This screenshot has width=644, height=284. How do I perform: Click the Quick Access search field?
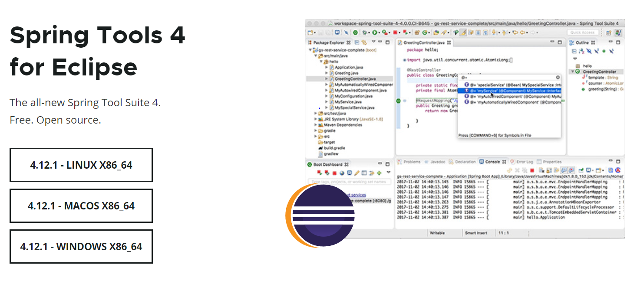pos(583,33)
